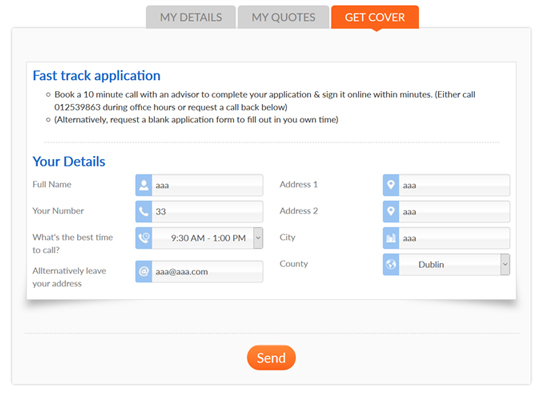542x398 pixels.
Task: Click the 'Full Name' label
Action: tap(52, 184)
